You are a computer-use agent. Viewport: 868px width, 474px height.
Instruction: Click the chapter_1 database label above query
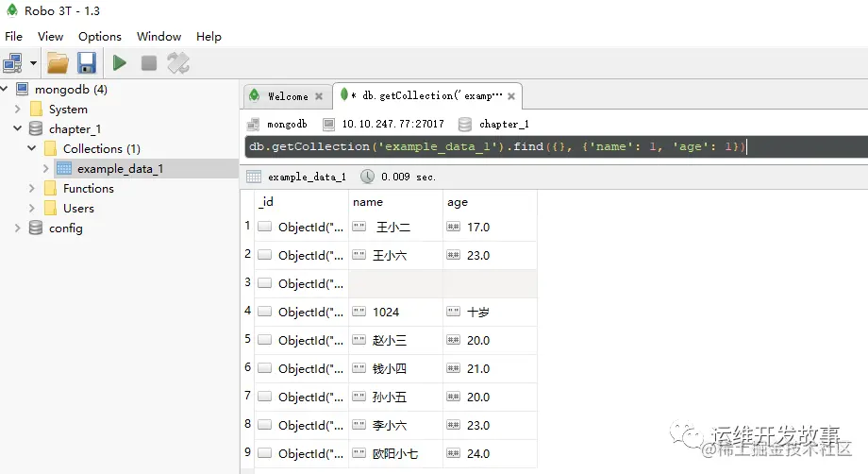point(504,124)
